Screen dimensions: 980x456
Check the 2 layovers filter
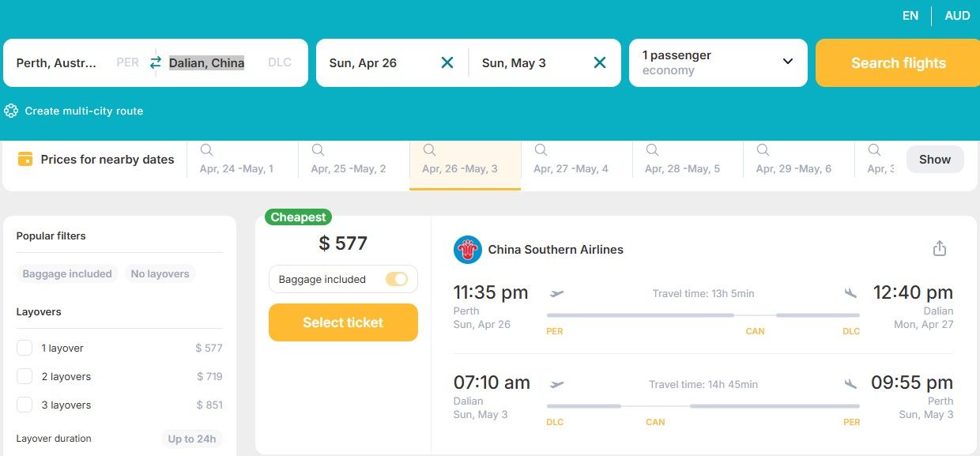point(24,376)
